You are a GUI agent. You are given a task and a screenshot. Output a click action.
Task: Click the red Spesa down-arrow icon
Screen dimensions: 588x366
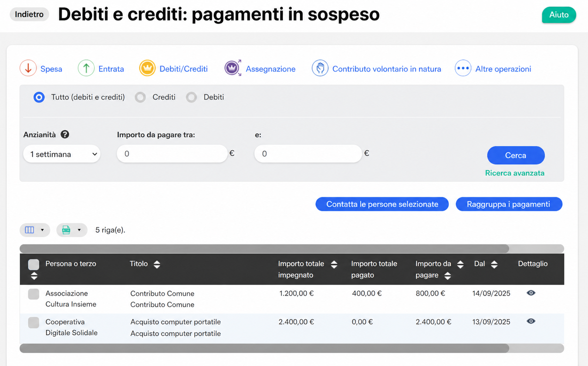pos(28,68)
